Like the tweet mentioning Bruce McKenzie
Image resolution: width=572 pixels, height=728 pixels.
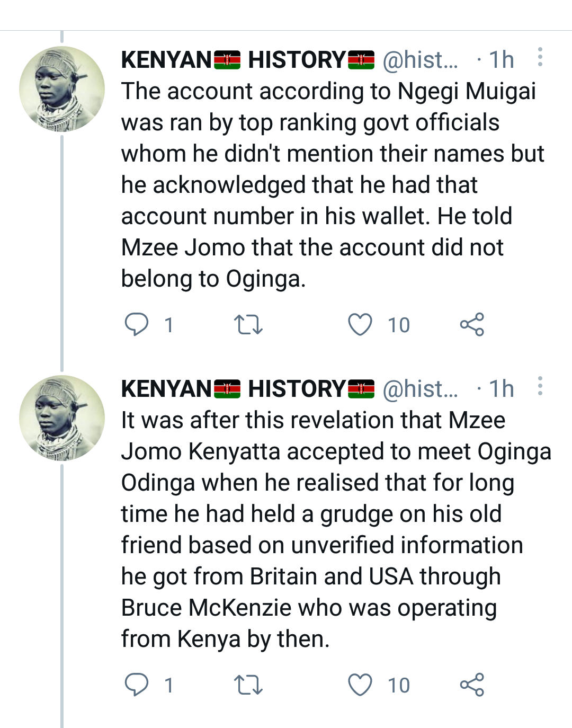click(x=360, y=685)
